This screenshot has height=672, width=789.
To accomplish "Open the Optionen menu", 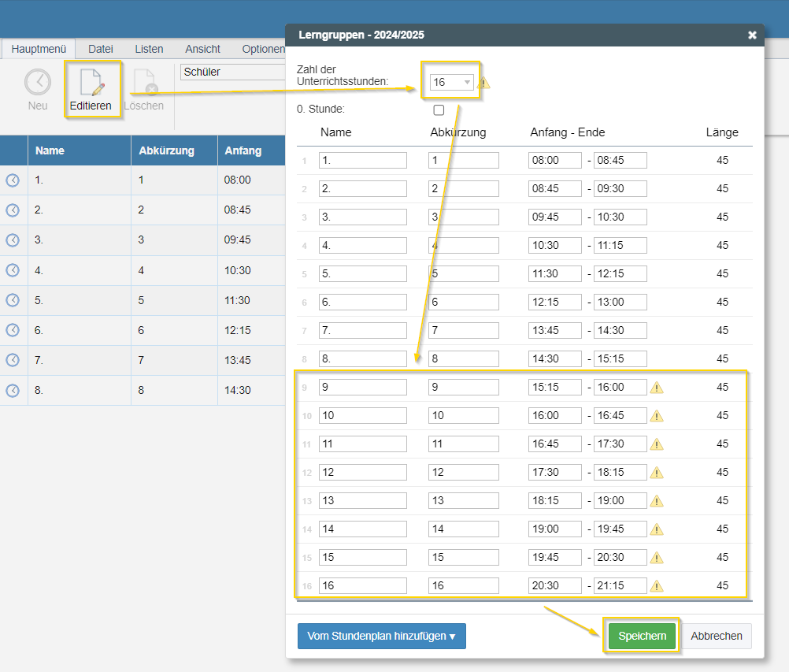I will [x=263, y=49].
